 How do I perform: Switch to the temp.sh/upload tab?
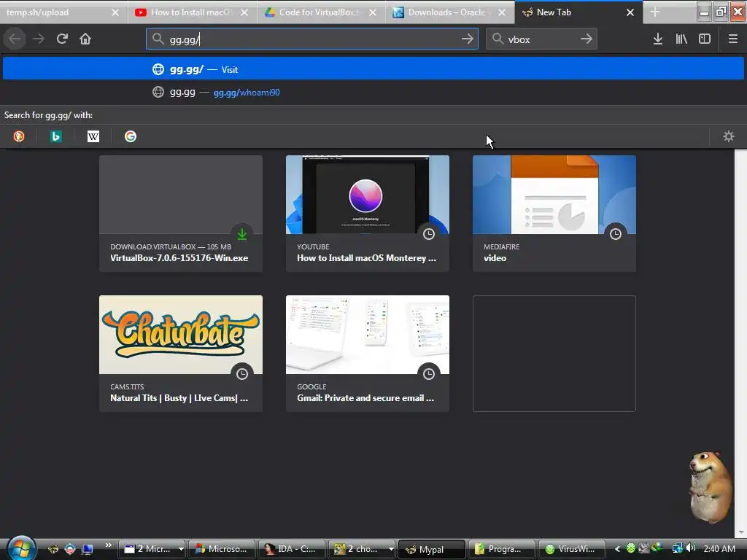click(x=56, y=12)
